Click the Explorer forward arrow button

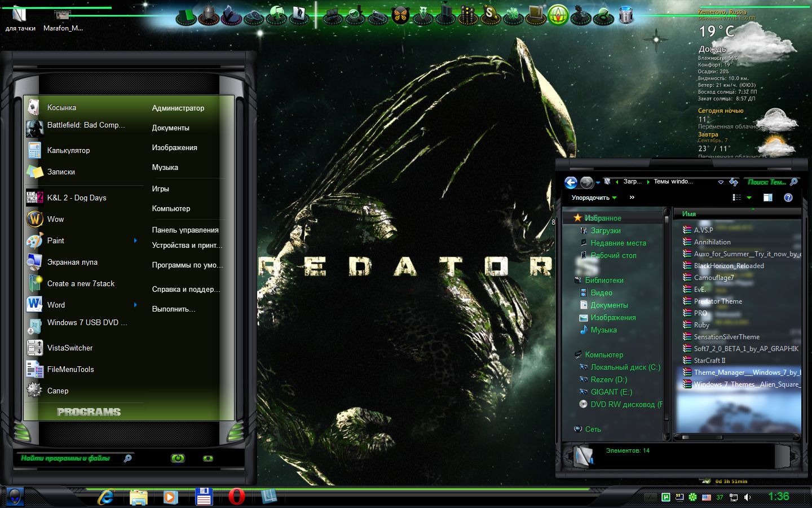(x=586, y=182)
